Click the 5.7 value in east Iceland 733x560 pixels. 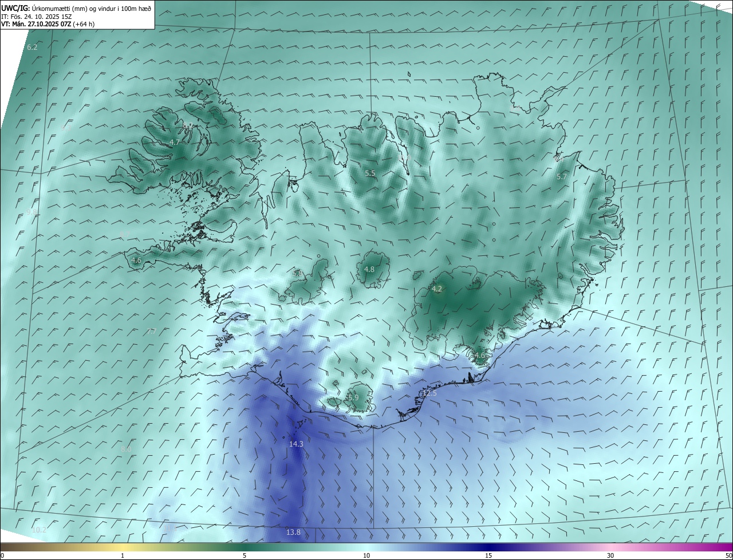(x=562, y=177)
